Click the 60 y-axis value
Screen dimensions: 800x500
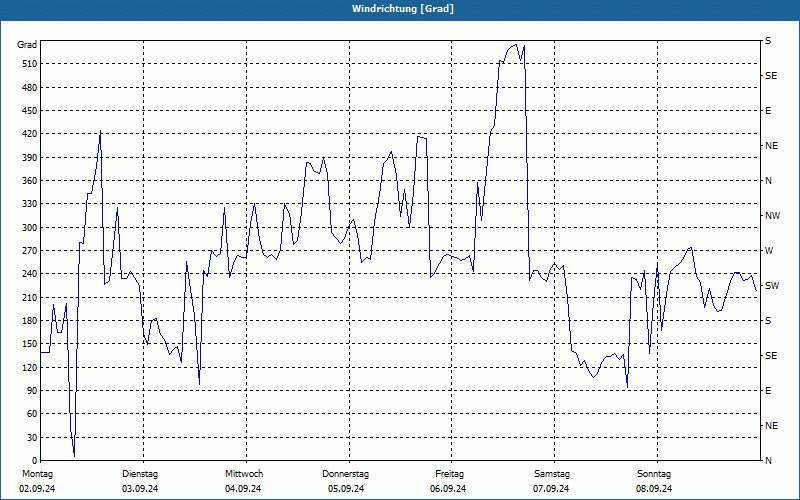32,414
